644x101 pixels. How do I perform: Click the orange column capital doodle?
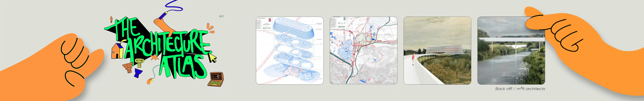pyautogui.click(x=128, y=68)
